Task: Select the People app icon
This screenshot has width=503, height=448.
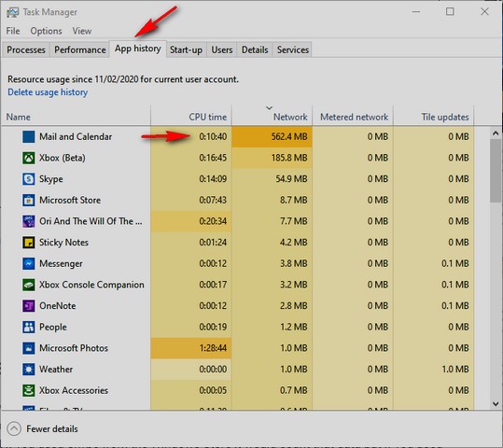Action: click(x=29, y=327)
